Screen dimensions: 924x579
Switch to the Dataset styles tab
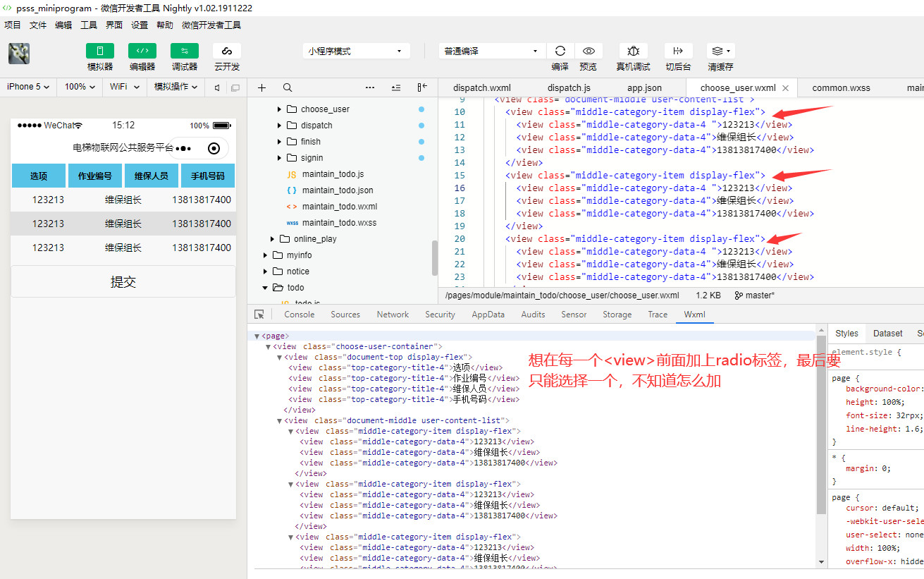(888, 334)
